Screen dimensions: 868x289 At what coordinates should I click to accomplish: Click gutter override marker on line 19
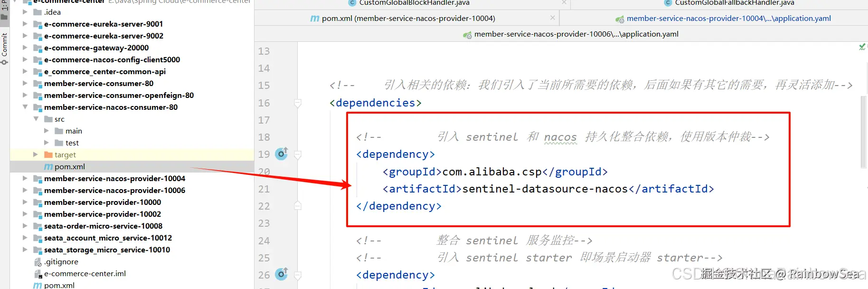(282, 154)
